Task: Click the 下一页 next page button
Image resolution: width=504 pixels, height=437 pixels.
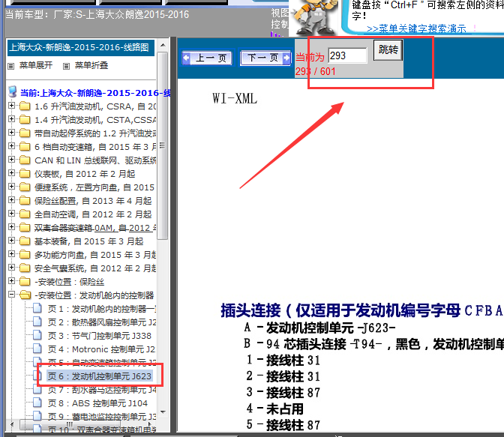Action: point(265,58)
